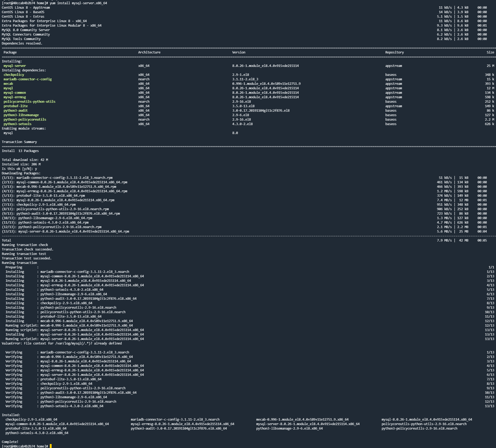Image resolution: width=496 pixels, height=448 pixels.
Task: Select the ValueError file context message
Action: 62,343
